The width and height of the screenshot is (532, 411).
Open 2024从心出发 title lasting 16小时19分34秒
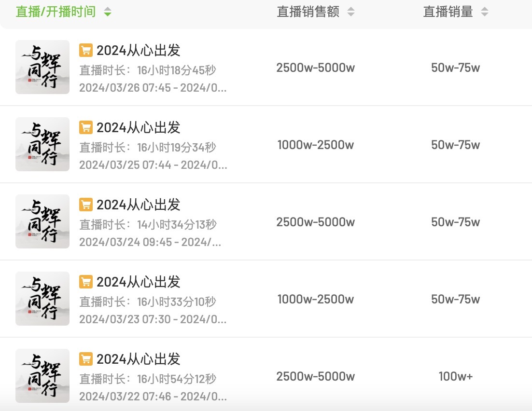pyautogui.click(x=138, y=127)
